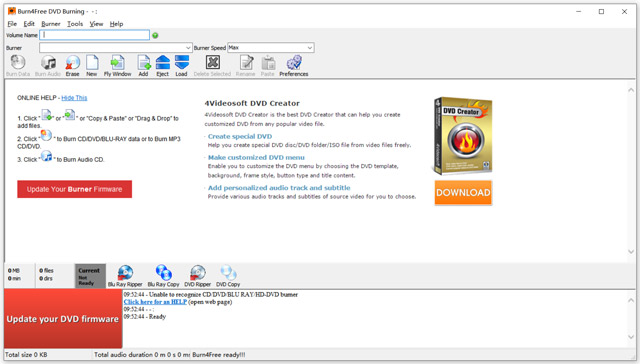Open Create special DVD link
The height and width of the screenshot is (364, 640).
coord(240,136)
